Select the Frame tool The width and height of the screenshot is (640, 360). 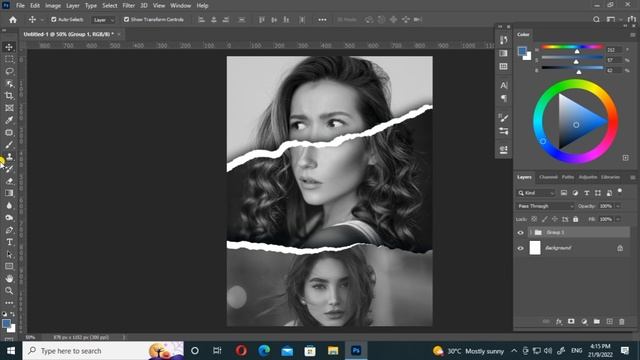(9, 108)
